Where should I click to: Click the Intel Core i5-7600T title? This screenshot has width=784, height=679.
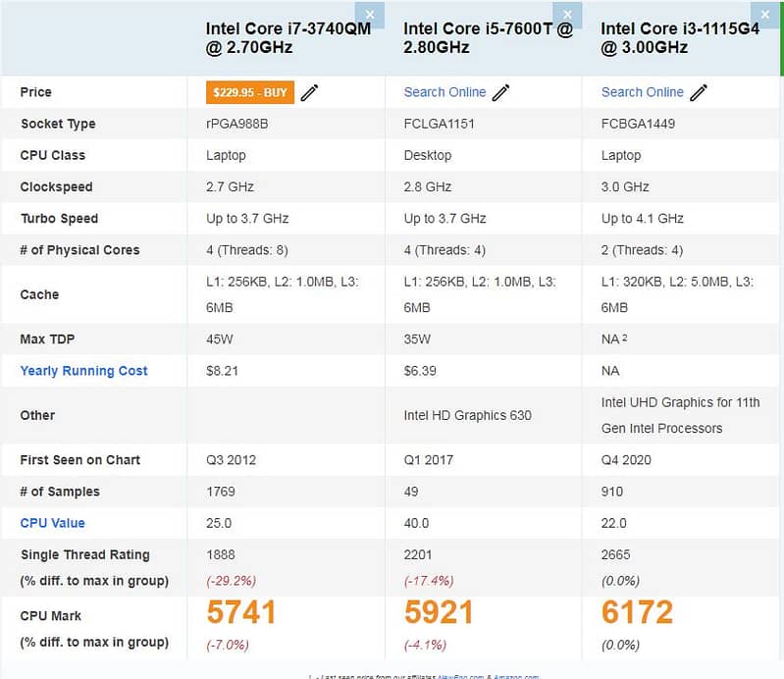(488, 38)
